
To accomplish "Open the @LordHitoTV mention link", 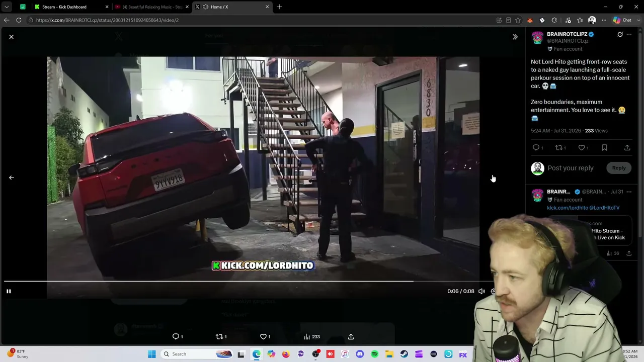I will [x=605, y=208].
